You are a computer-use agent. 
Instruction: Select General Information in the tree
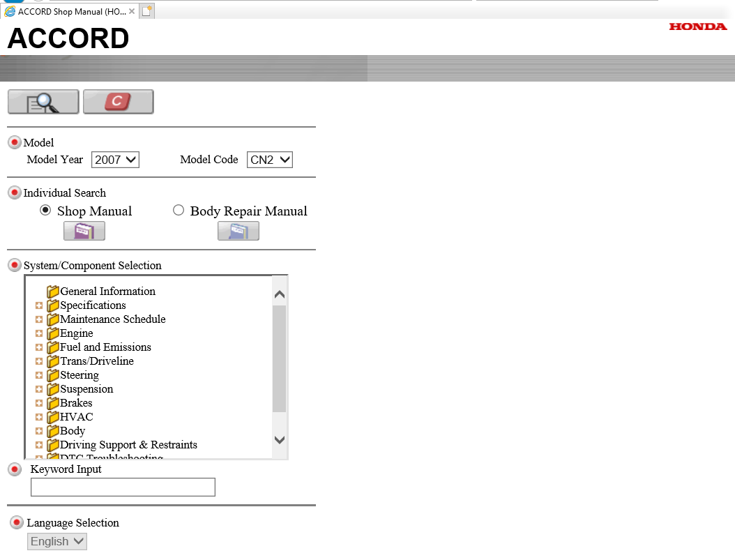(108, 292)
